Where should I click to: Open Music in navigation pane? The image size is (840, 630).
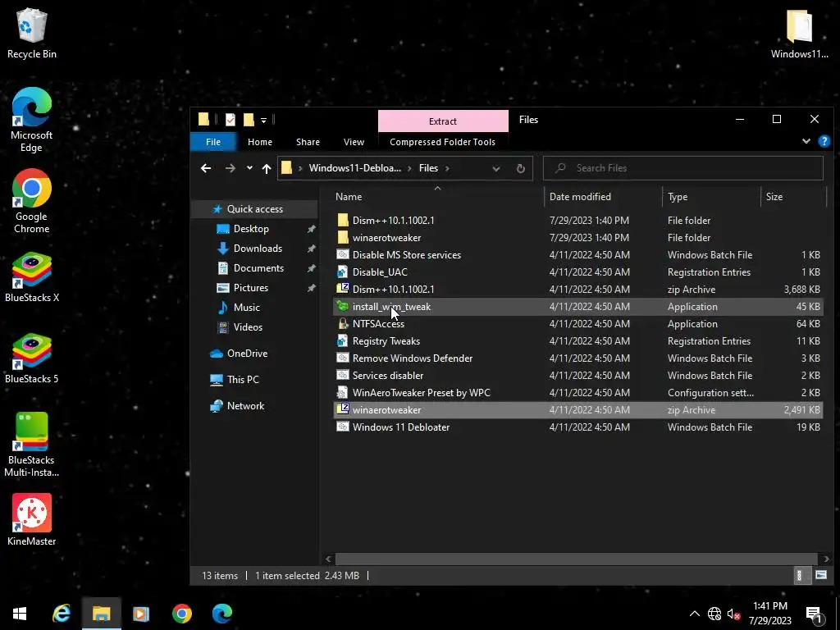click(246, 308)
